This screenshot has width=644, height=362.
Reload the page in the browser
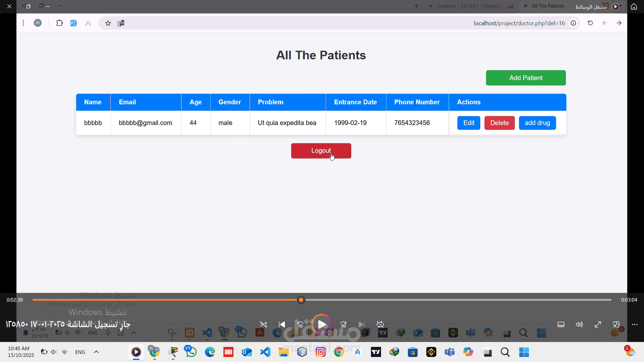click(x=590, y=23)
